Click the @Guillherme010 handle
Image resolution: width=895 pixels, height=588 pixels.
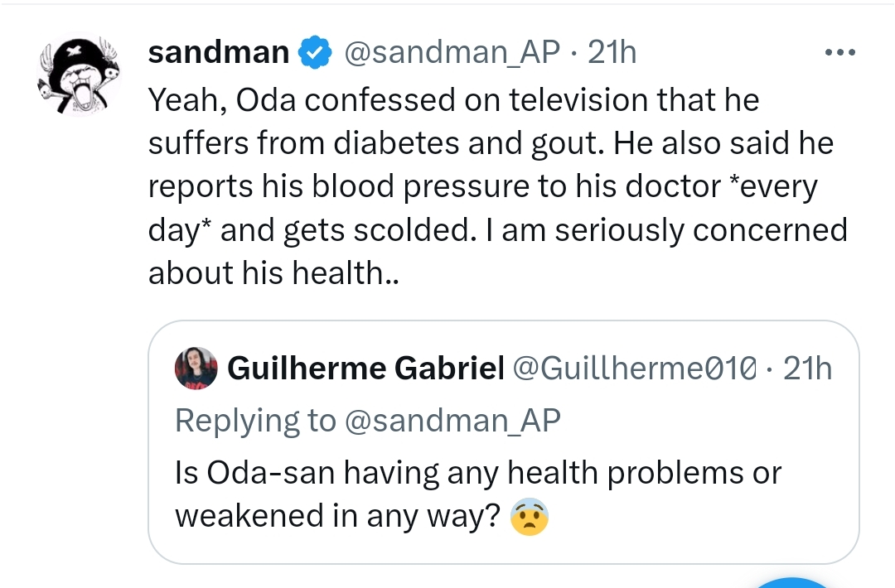point(636,369)
